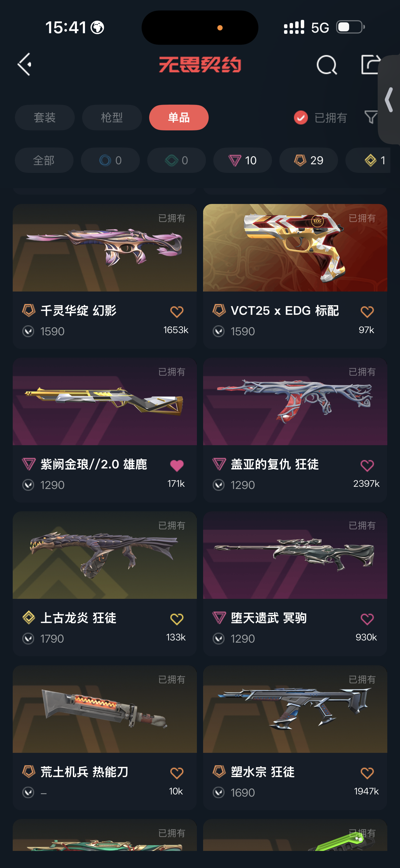Viewport: 400px width, 868px height.
Task: Favorite the 塑水宗 狂徒 heart icon
Action: click(367, 773)
